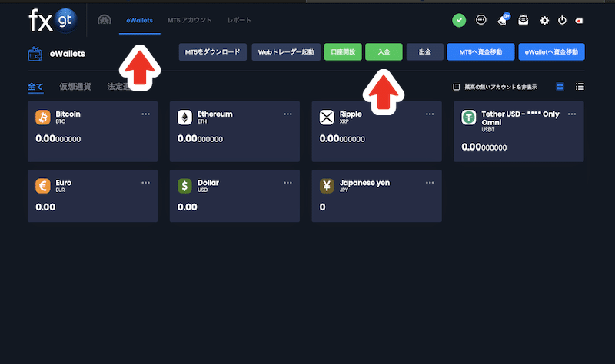
Task: Click the FXGT logo
Action: [x=53, y=21]
